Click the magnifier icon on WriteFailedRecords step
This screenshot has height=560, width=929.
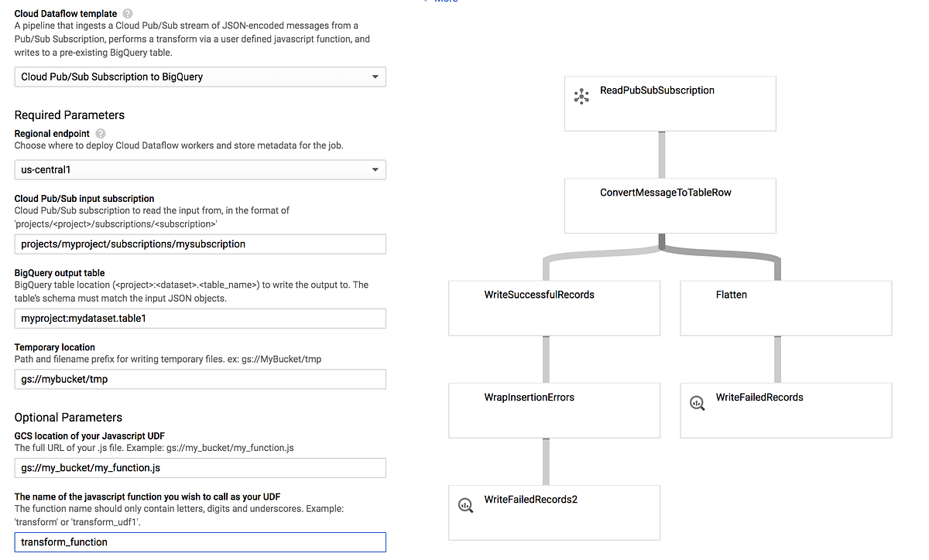(x=698, y=403)
